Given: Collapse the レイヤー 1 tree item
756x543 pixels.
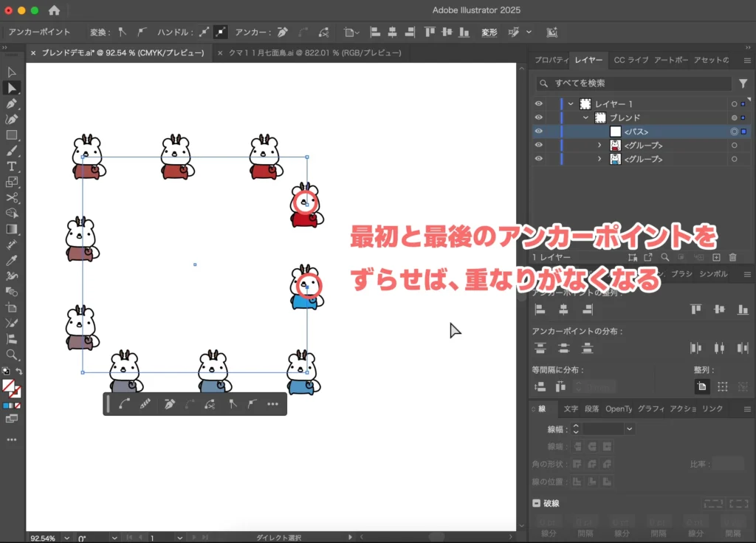Looking at the screenshot, I should click(x=569, y=103).
